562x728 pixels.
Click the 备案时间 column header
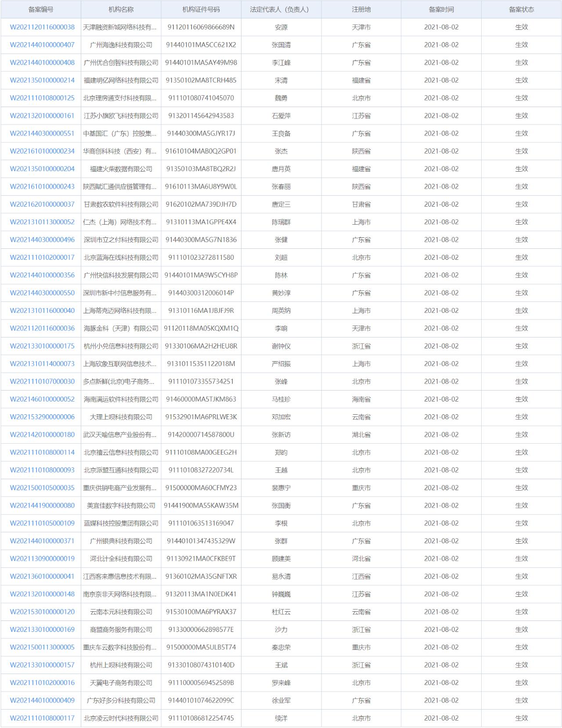pyautogui.click(x=441, y=9)
